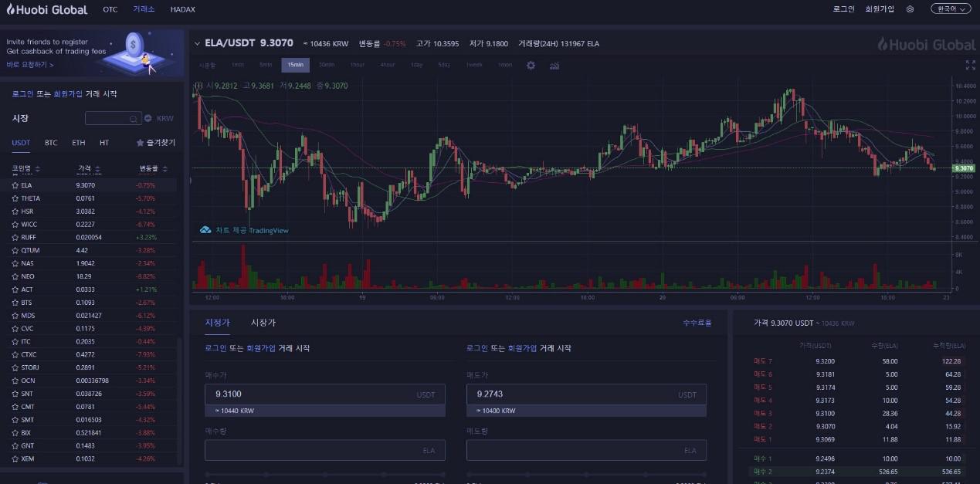Star the XEM coin
Image resolution: width=980 pixels, height=484 pixels.
tap(15, 459)
